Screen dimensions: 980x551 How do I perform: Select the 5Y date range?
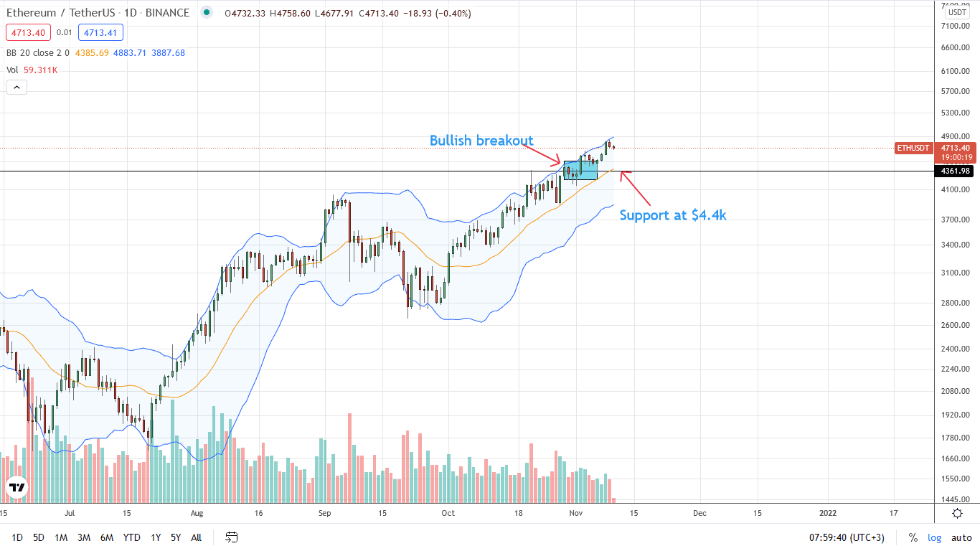[x=176, y=537]
